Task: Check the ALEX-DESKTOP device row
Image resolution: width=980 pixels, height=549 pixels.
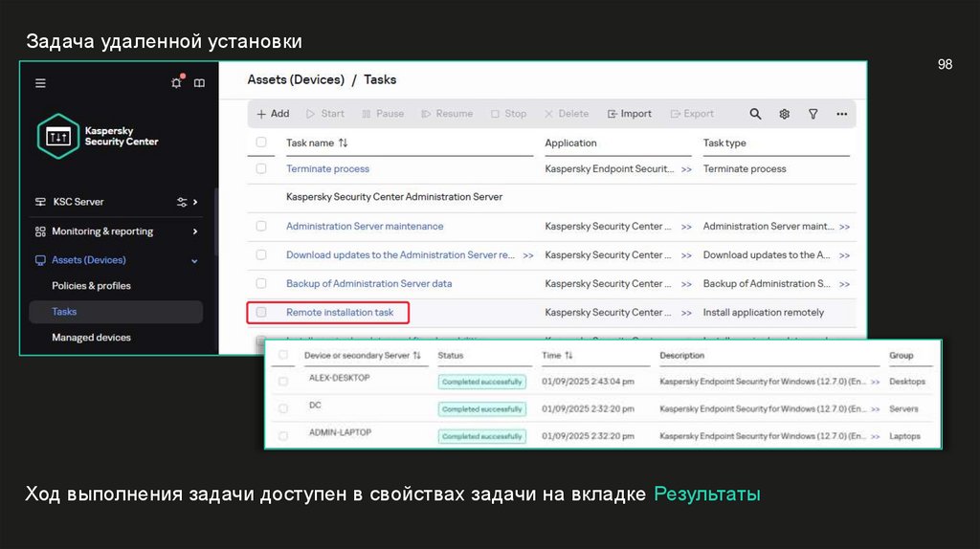Action: click(283, 381)
